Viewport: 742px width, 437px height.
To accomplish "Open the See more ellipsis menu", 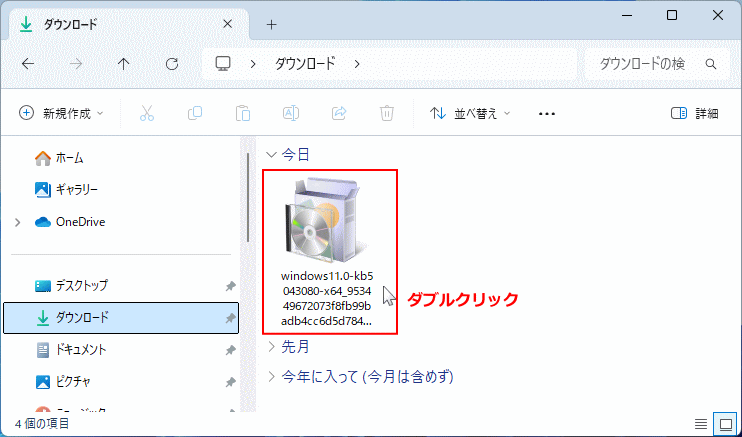I will pyautogui.click(x=547, y=113).
